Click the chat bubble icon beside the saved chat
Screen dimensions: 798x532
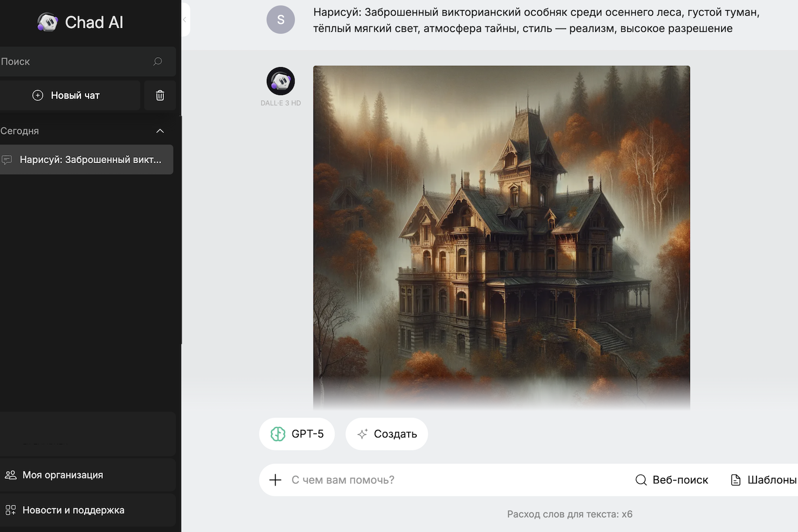[7, 160]
